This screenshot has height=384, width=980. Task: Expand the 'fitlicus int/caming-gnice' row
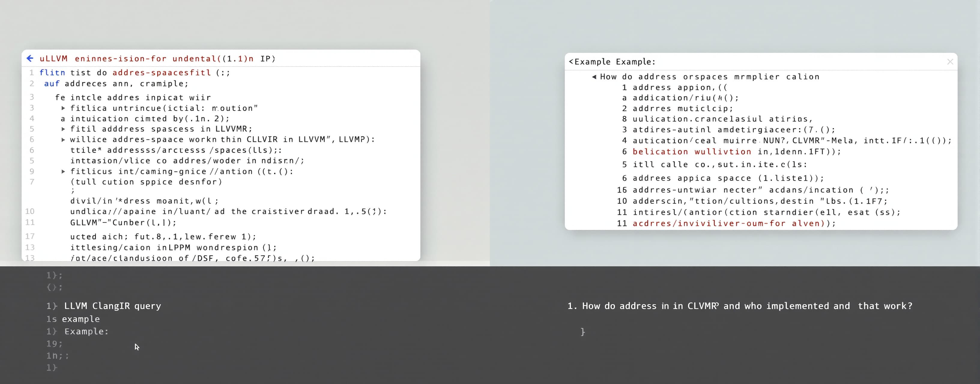pos(63,172)
